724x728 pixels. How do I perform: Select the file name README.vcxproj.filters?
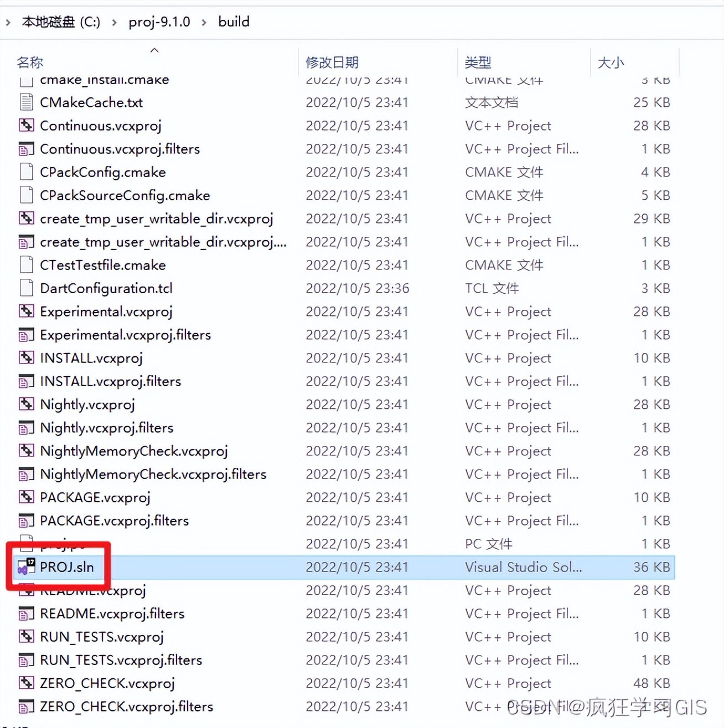[x=112, y=613]
